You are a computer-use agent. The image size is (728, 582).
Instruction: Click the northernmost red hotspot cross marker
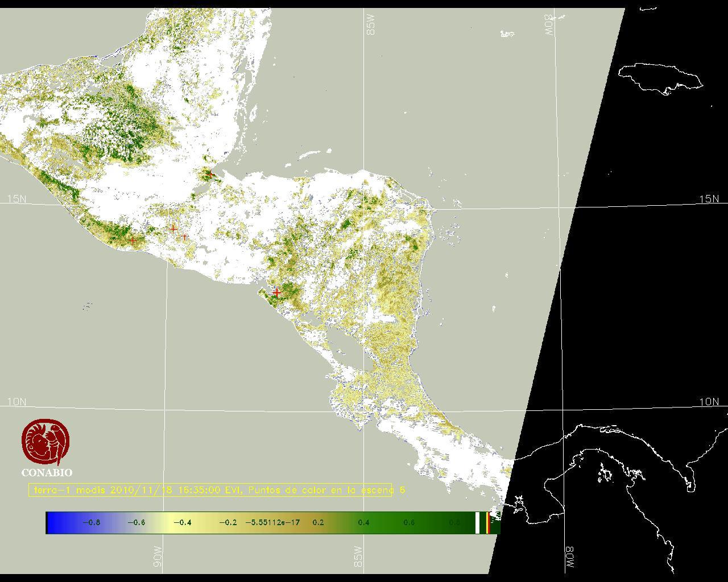210,174
